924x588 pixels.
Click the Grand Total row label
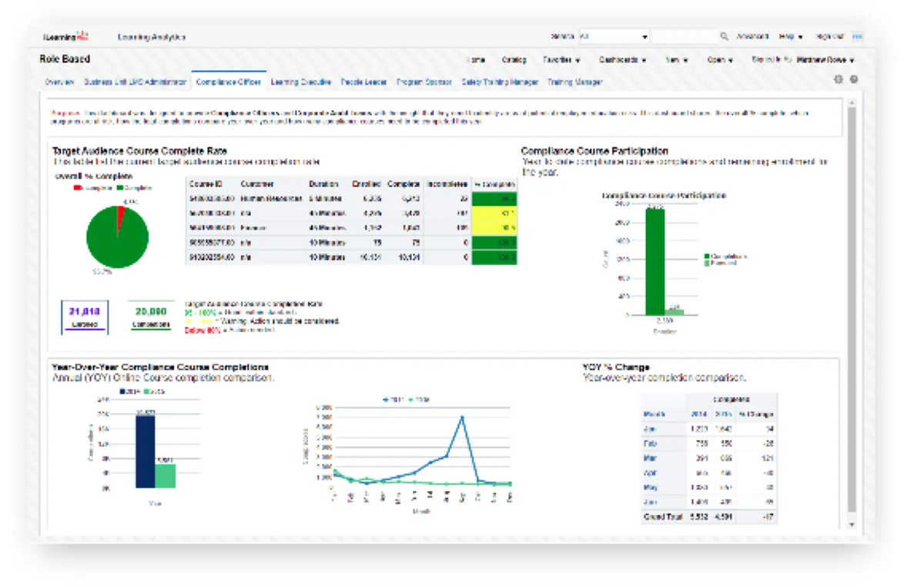(661, 517)
